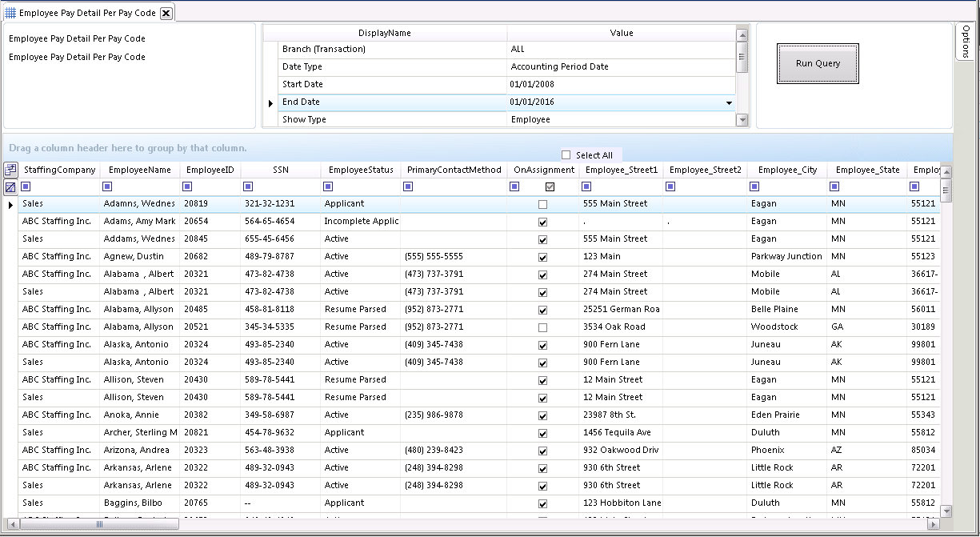Click the Start Date value 01/01/2008
Screen dimensions: 980x537
(x=532, y=84)
